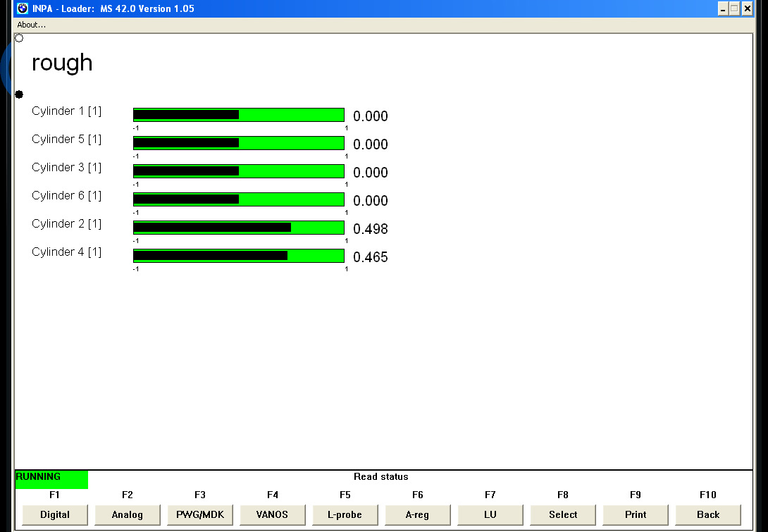Click the Cylinder 5 roughness bar

tap(239, 143)
